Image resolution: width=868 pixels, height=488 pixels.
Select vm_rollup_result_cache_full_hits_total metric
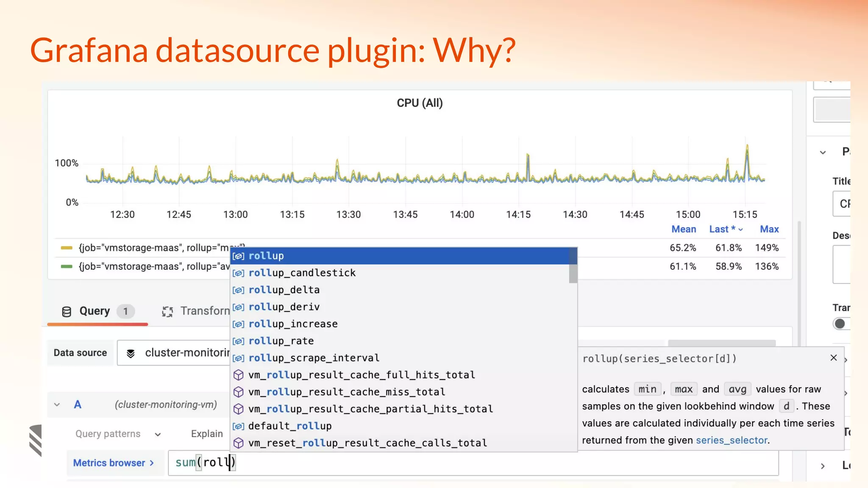coord(403,375)
